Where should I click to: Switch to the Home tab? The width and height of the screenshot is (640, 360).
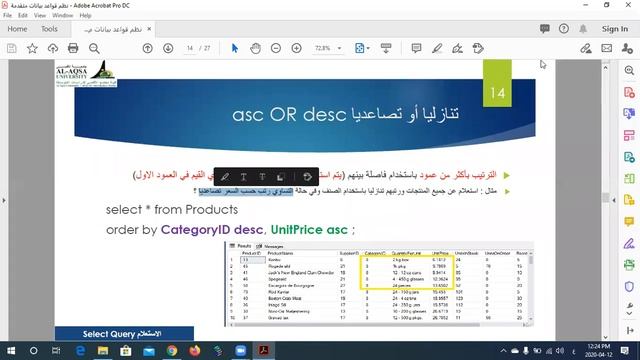pos(17,29)
